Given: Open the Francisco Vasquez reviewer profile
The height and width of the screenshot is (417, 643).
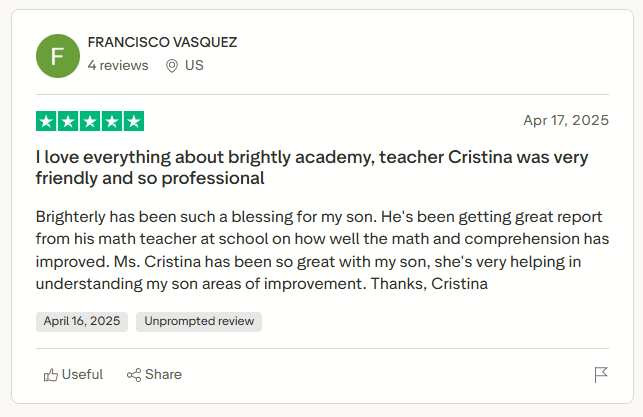Looking at the screenshot, I should click(x=162, y=42).
